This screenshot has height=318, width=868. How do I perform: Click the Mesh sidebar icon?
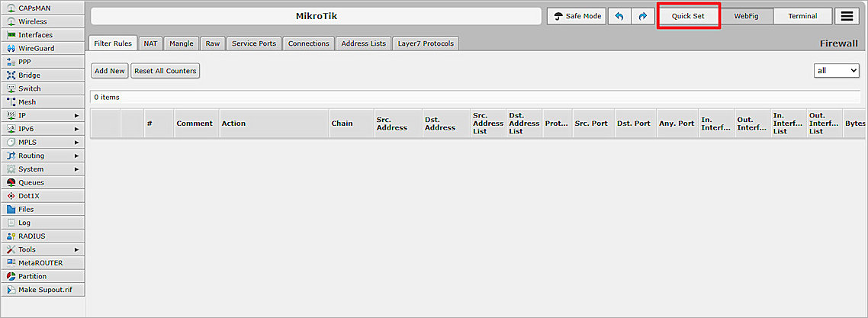click(x=11, y=101)
